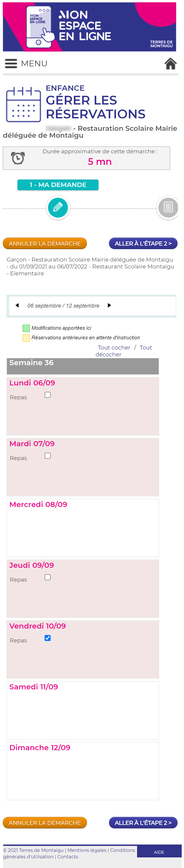Image resolution: width=184 pixels, height=868 pixels.
Task: Check Repas for Lundi 06/09
Action: (48, 395)
